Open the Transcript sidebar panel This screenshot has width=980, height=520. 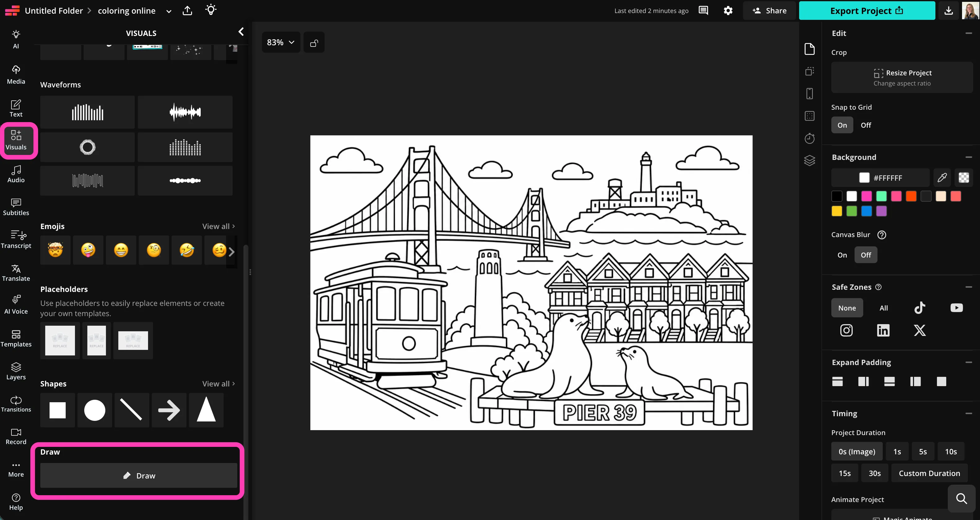pos(16,240)
